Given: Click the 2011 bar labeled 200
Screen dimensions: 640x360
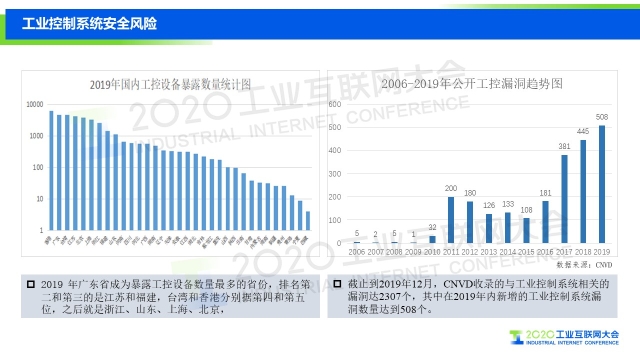Looking at the screenshot, I should pyautogui.click(x=451, y=220).
